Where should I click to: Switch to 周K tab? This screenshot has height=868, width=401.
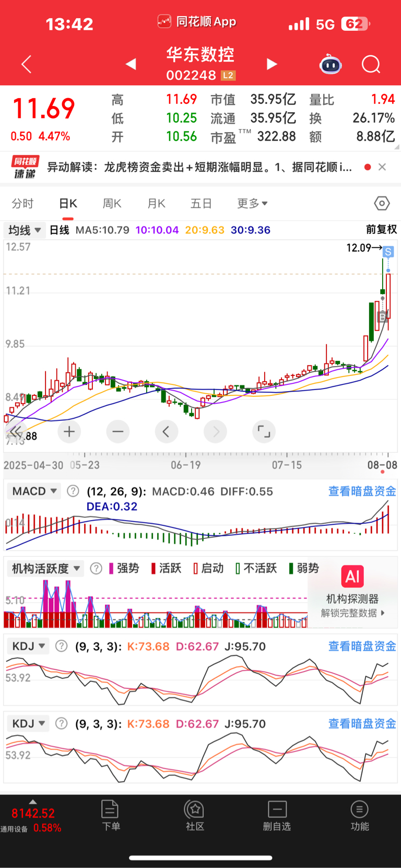[x=112, y=203]
